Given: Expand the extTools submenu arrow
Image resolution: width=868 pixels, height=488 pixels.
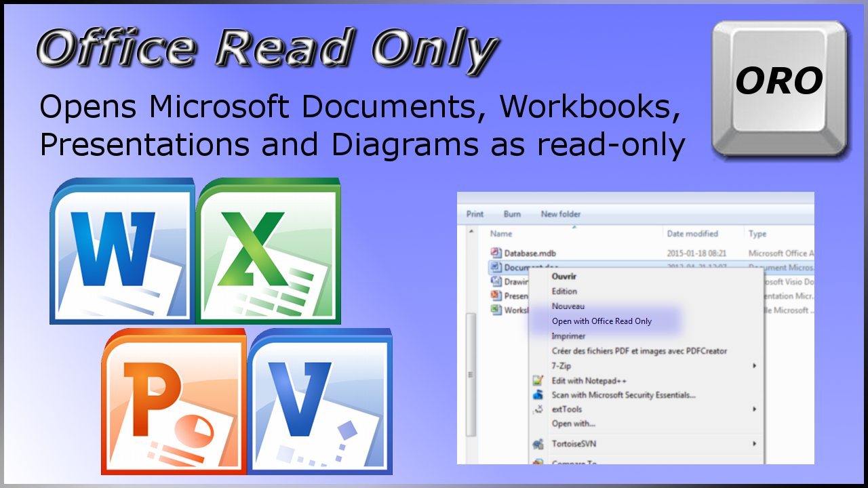Looking at the screenshot, I should coord(755,409).
